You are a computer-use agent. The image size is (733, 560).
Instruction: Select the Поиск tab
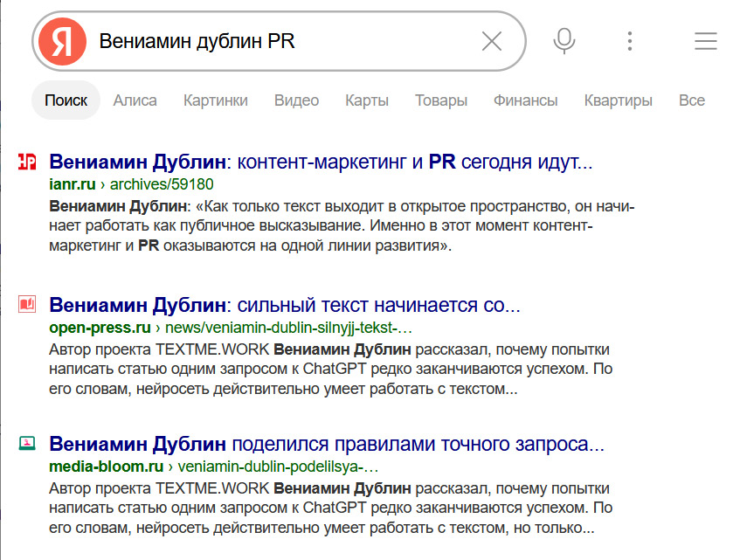[x=66, y=100]
